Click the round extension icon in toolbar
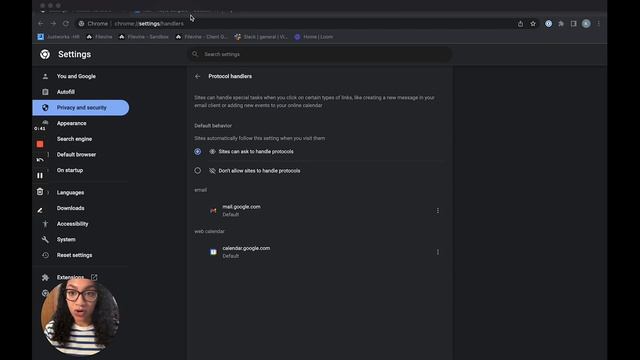Image resolution: width=640 pixels, height=360 pixels. click(x=549, y=24)
